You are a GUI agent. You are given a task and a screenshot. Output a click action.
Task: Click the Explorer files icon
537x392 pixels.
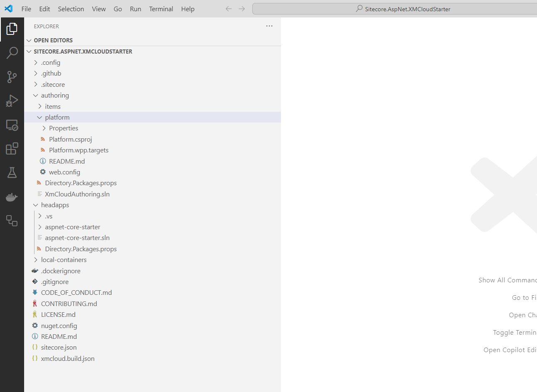click(x=12, y=29)
